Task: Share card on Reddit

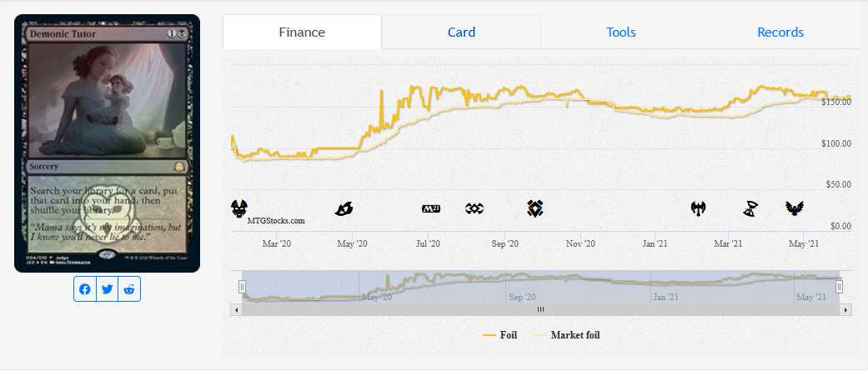Action: tap(128, 289)
